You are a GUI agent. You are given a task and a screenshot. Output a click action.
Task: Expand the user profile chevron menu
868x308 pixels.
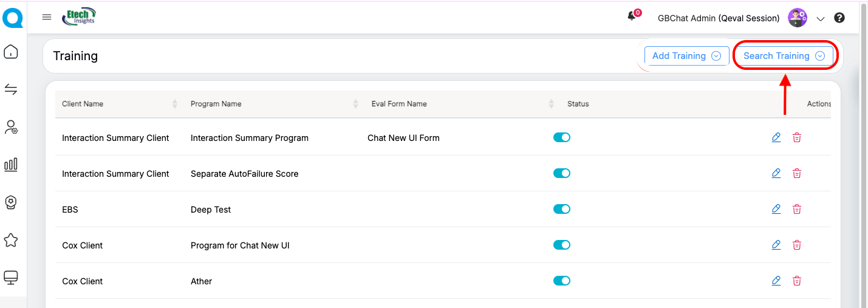pos(821,19)
